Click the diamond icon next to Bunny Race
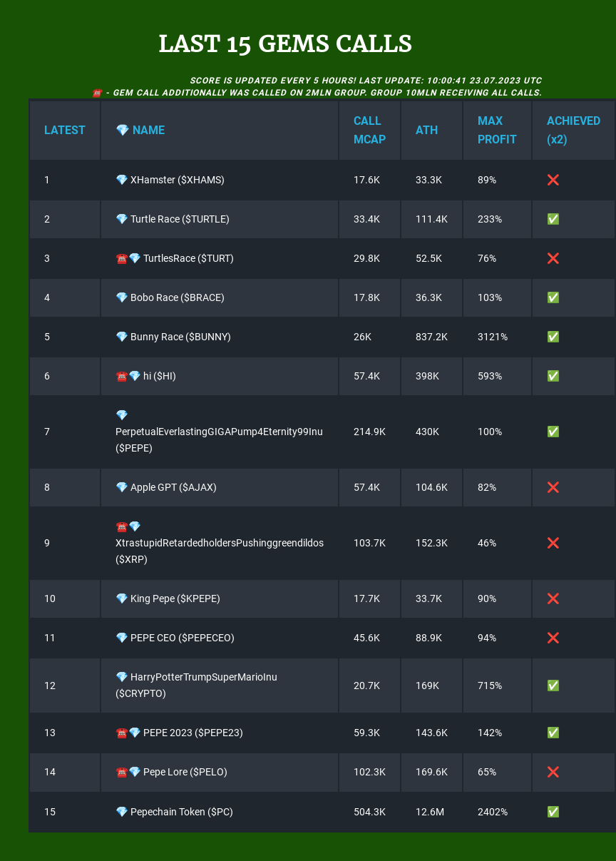Viewport: 616px width, 861px height. (x=122, y=337)
